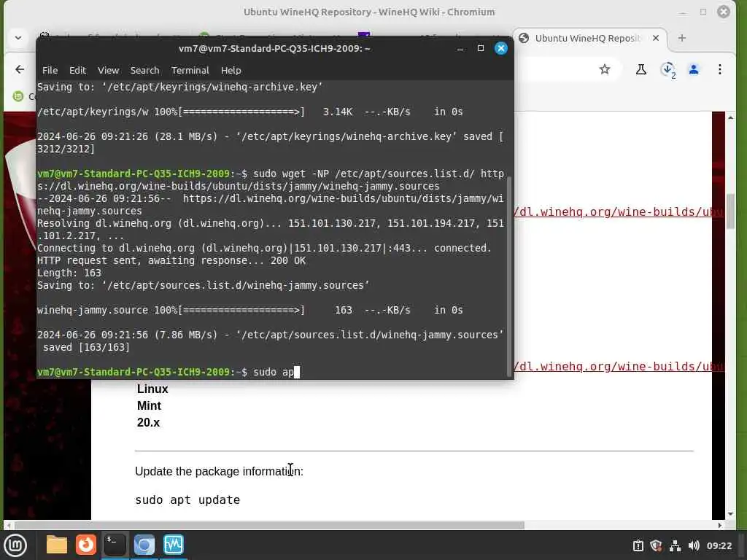This screenshot has width=747, height=560.
Task: Open the upper dl.winehq.org wine-builds link
Action: point(619,212)
